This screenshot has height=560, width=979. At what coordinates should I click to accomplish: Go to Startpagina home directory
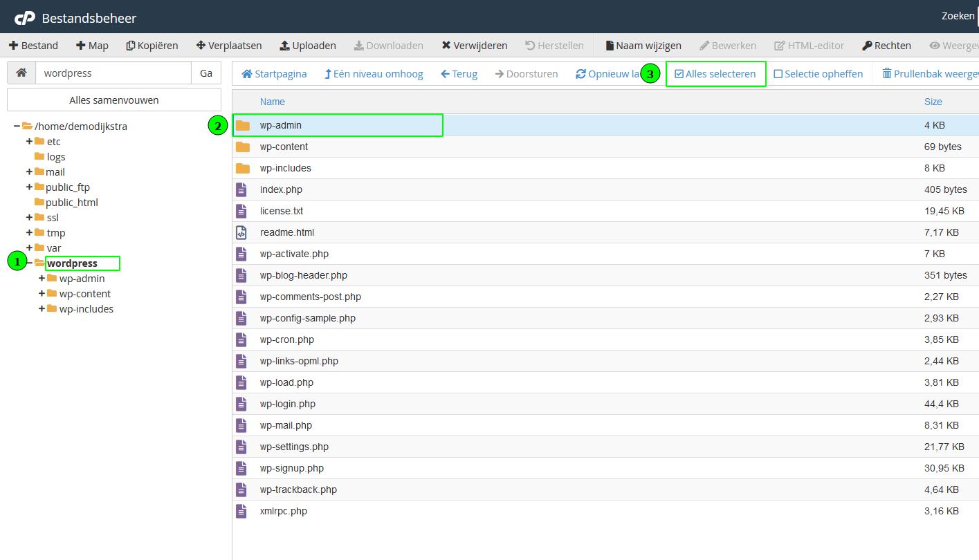(274, 74)
